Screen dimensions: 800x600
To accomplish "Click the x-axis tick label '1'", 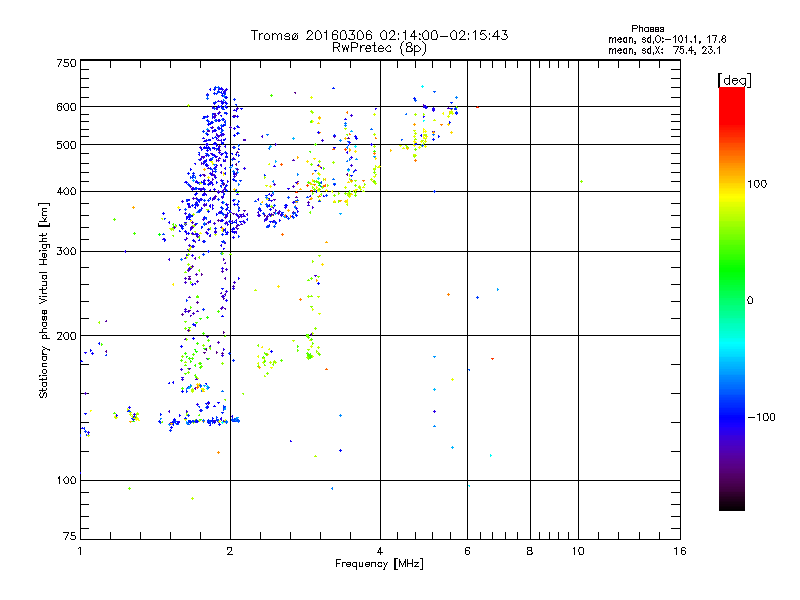I will click(80, 551).
